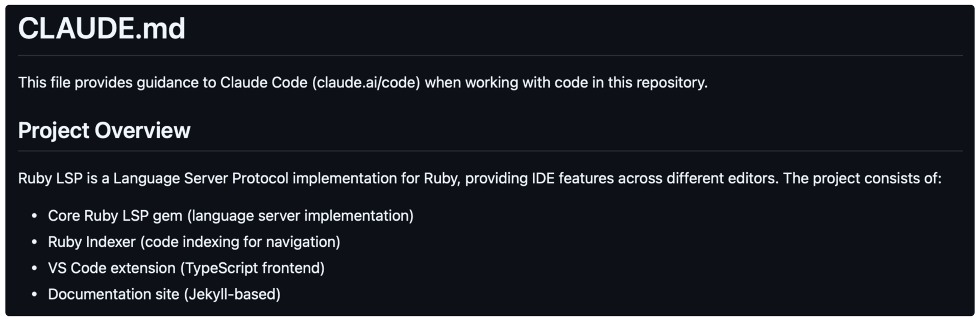
Task: Click bullet before Ruby Indexer
Action: pyautogui.click(x=34, y=242)
